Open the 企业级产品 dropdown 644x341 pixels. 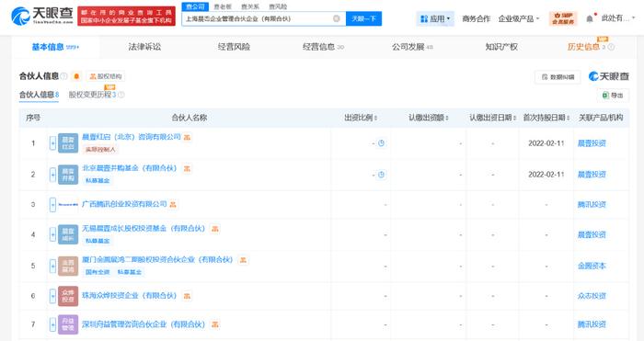(519, 19)
